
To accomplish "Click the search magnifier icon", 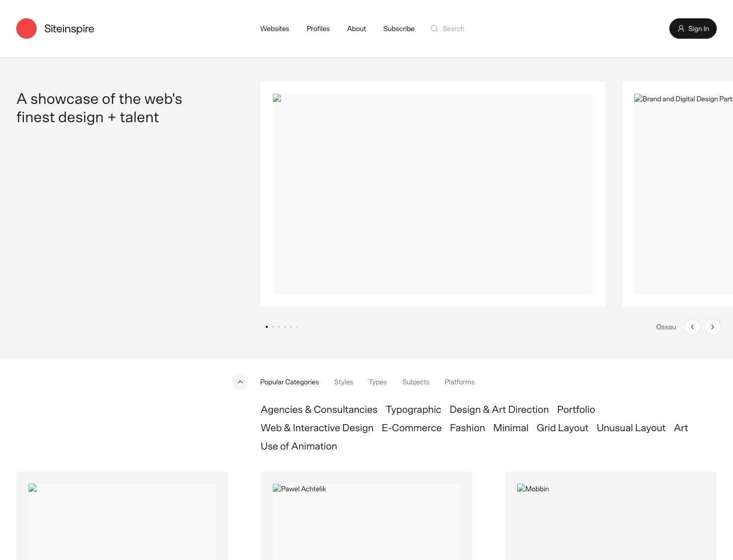I will tap(434, 29).
